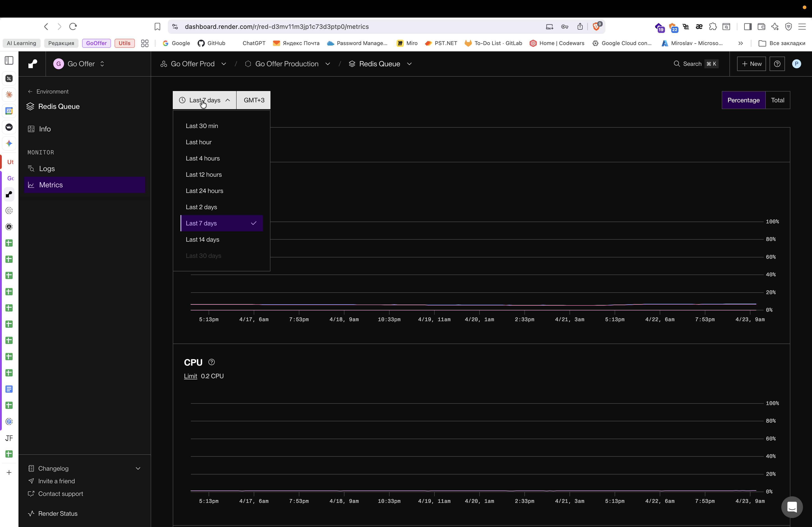Open Brave Shields icon

(x=596, y=27)
